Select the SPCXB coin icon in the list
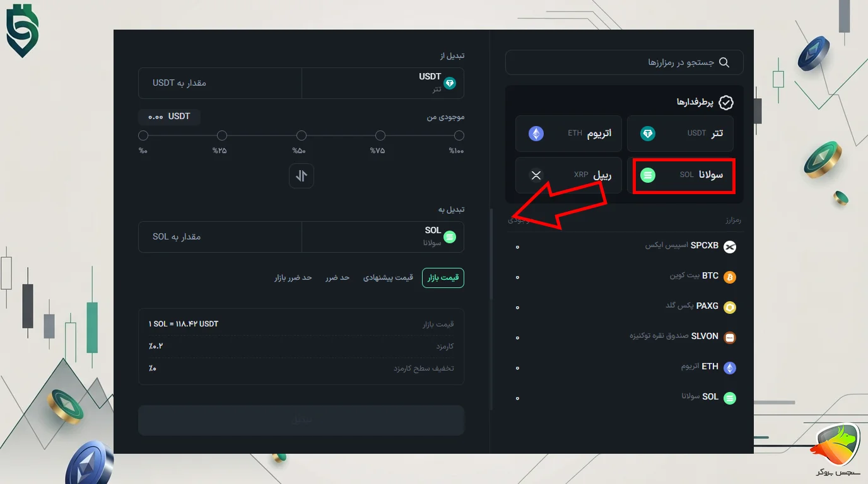This screenshot has height=484, width=868. [x=730, y=246]
